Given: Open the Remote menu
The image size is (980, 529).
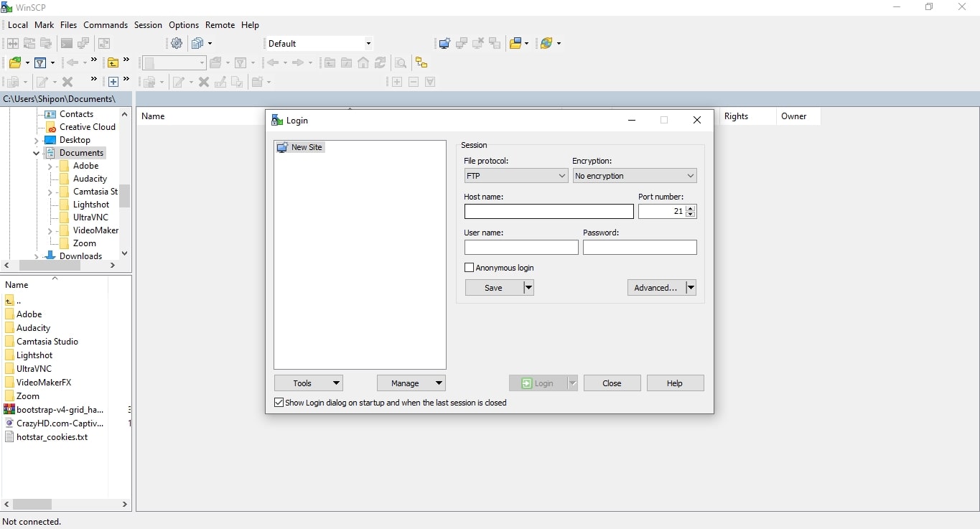Looking at the screenshot, I should click(x=220, y=25).
